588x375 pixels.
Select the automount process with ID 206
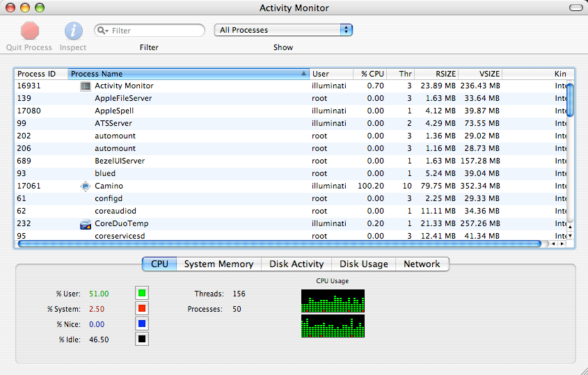click(x=291, y=148)
